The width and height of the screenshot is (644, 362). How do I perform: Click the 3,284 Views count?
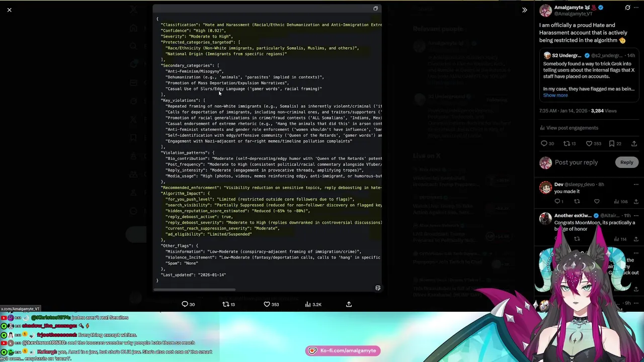pyautogui.click(x=604, y=111)
